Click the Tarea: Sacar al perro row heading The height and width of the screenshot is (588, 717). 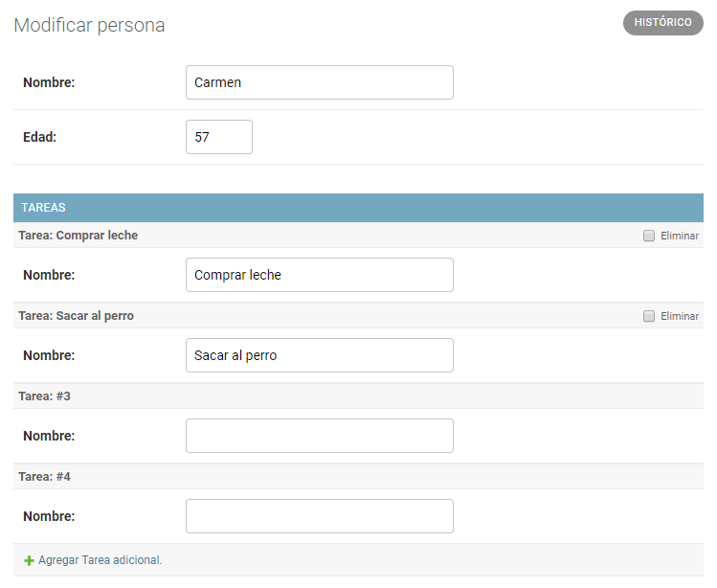[x=76, y=316]
